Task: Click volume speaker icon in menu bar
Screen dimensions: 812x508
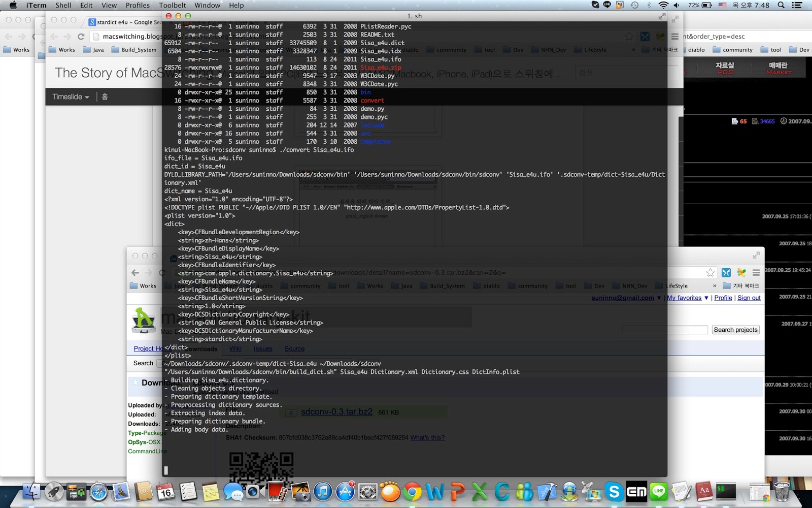Action: click(x=676, y=5)
